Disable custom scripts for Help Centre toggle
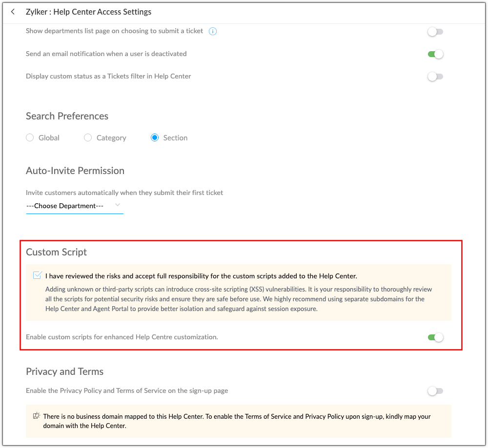This screenshot has width=488, height=448. click(x=435, y=337)
